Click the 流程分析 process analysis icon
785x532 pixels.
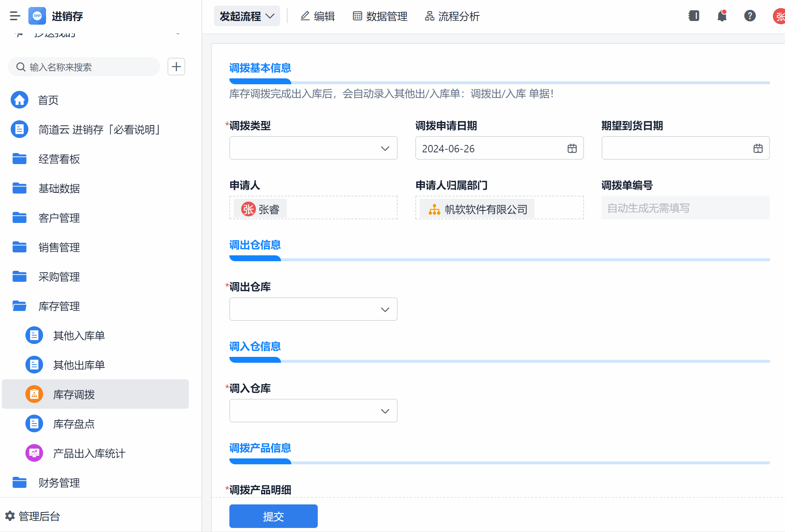[x=429, y=16]
